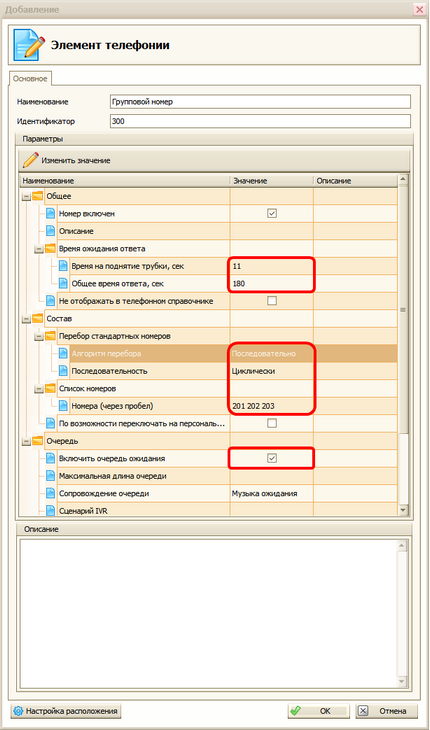The width and height of the screenshot is (430, 730).
Task: Select the 201 202 203 value cell
Action: click(271, 406)
